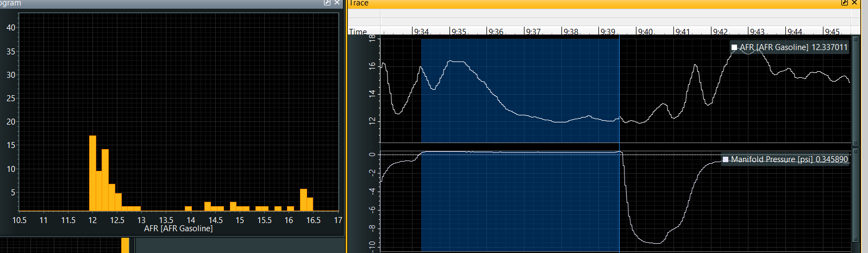Select the Manifold Pressure [psi] legend label
This screenshot has height=253, width=868.
point(772,159)
